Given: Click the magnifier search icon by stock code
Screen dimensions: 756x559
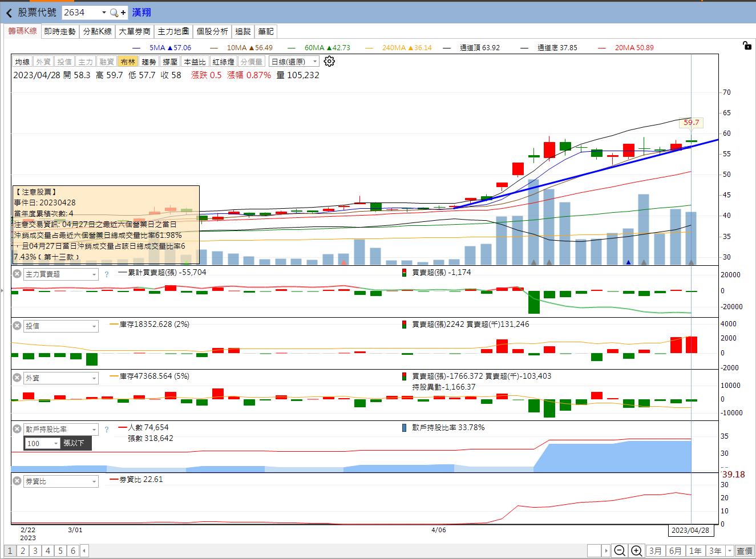Looking at the screenshot, I should pyautogui.click(x=114, y=13).
